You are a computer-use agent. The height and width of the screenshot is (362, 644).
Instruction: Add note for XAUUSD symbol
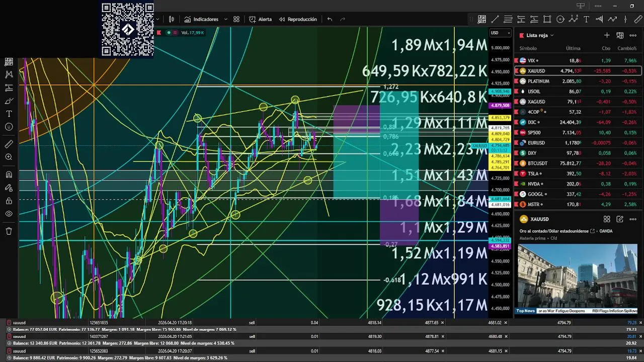click(620, 219)
